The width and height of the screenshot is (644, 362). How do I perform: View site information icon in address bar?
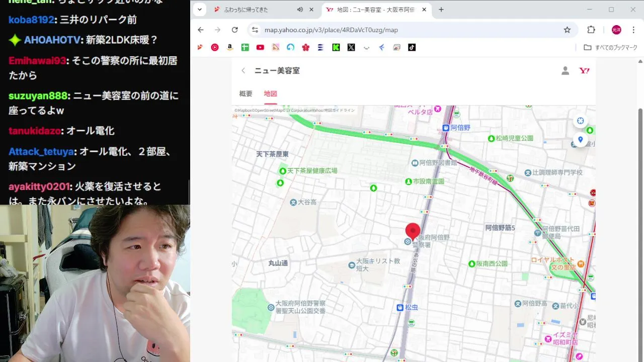coord(255,30)
